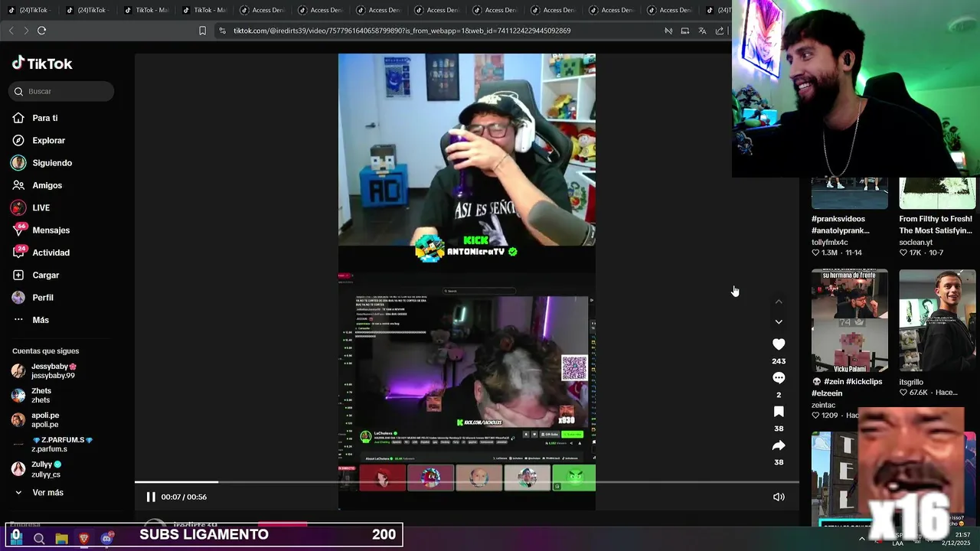Open the picture-in-picture icon in address bar
980x551 pixels.
(684, 31)
